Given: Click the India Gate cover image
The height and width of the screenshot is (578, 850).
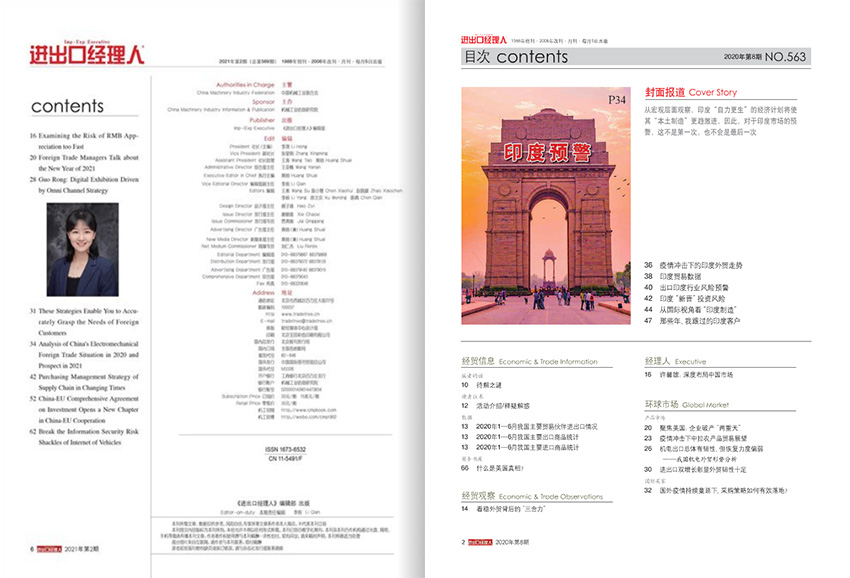Looking at the screenshot, I should (x=546, y=205).
